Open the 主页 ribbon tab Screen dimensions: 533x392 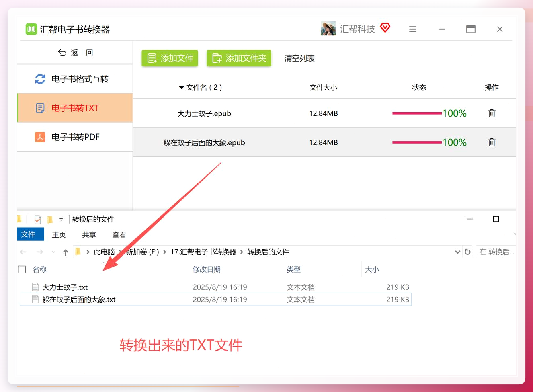59,235
